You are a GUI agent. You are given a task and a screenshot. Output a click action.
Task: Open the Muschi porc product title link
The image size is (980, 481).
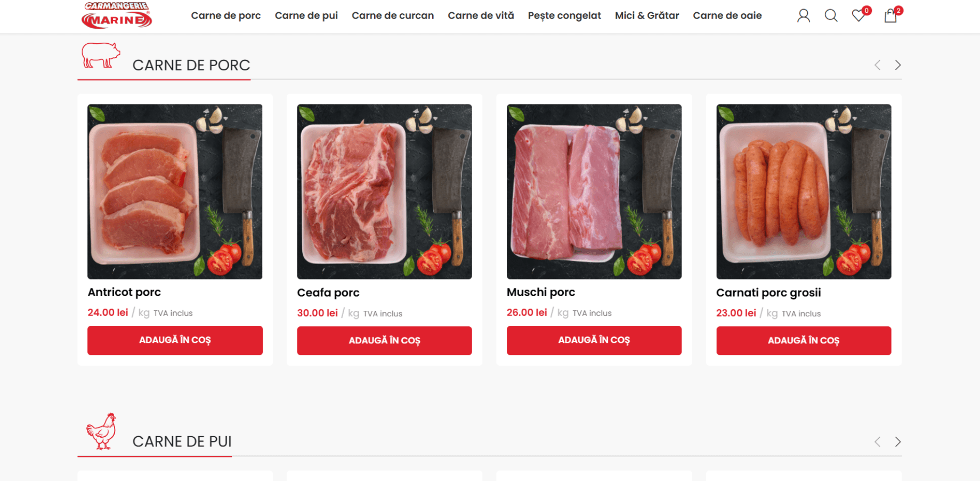coord(541,292)
